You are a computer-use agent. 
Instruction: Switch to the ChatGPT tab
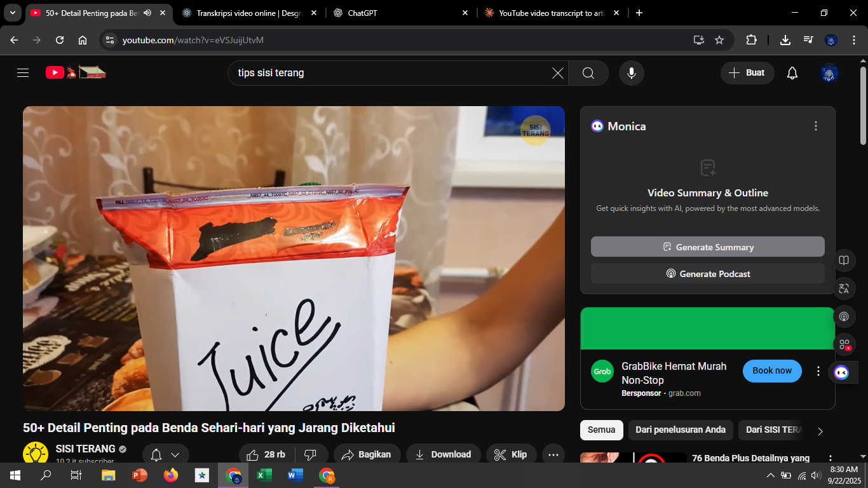402,13
